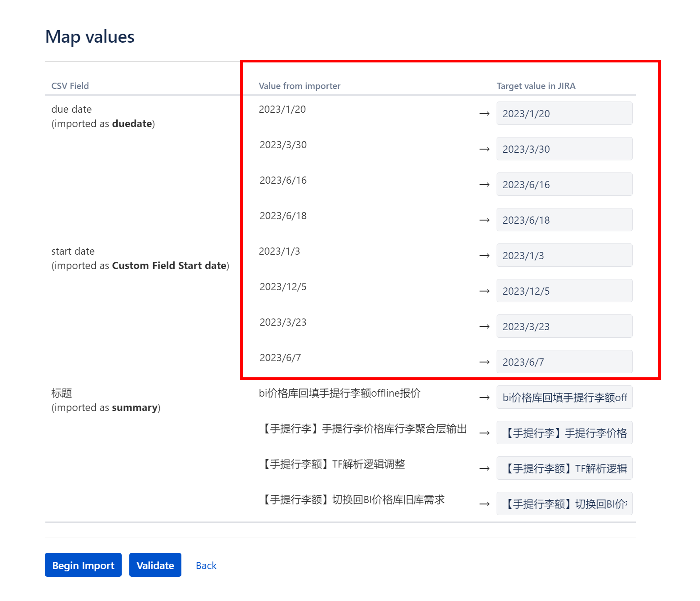Click the 'due date' CSV field label
The image size is (700, 601).
coord(71,109)
